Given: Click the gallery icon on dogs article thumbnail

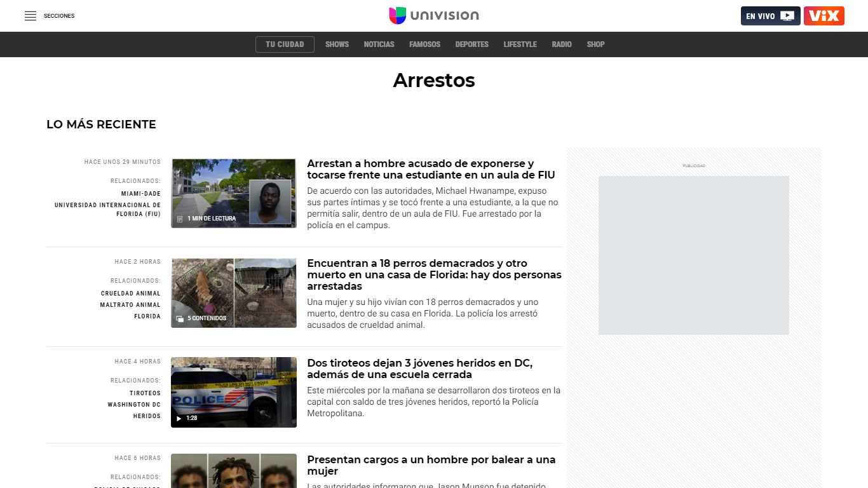Looking at the screenshot, I should [x=180, y=318].
